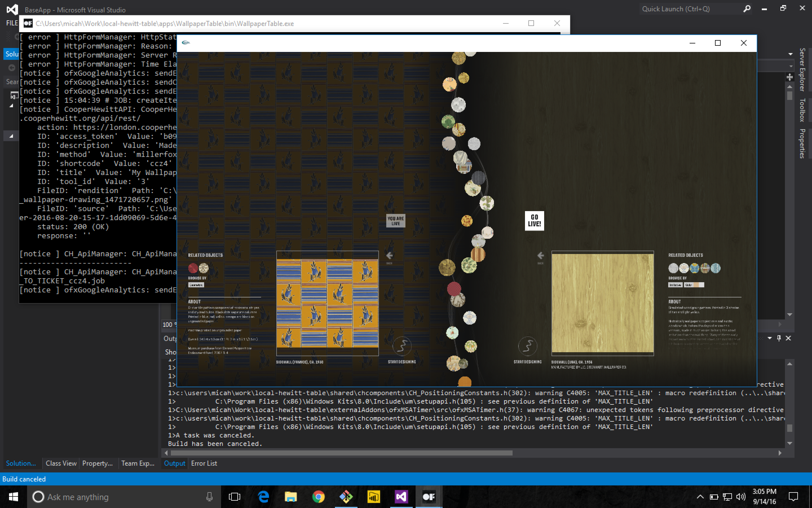Switch to Class View tab
The image size is (812, 508).
click(x=61, y=463)
